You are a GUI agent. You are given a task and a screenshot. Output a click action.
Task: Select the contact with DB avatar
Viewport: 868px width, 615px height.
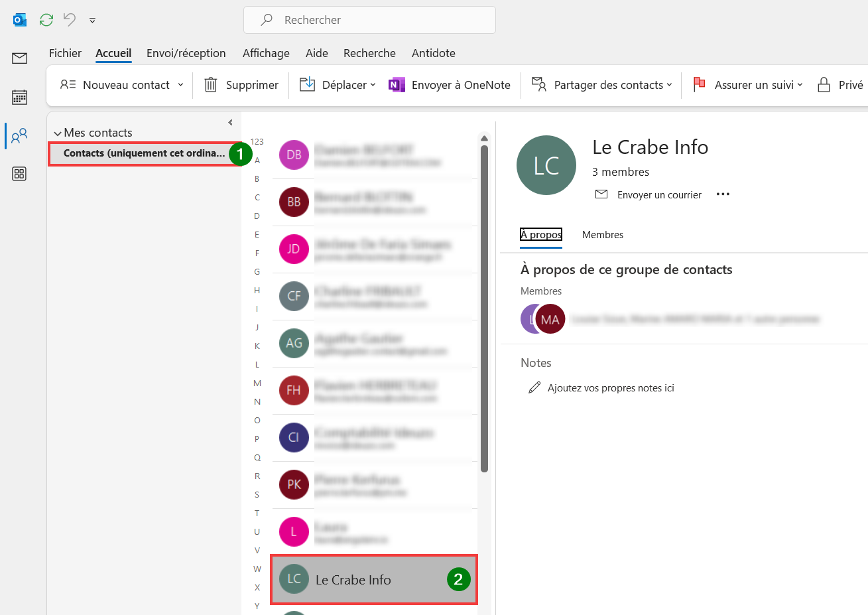(x=375, y=155)
